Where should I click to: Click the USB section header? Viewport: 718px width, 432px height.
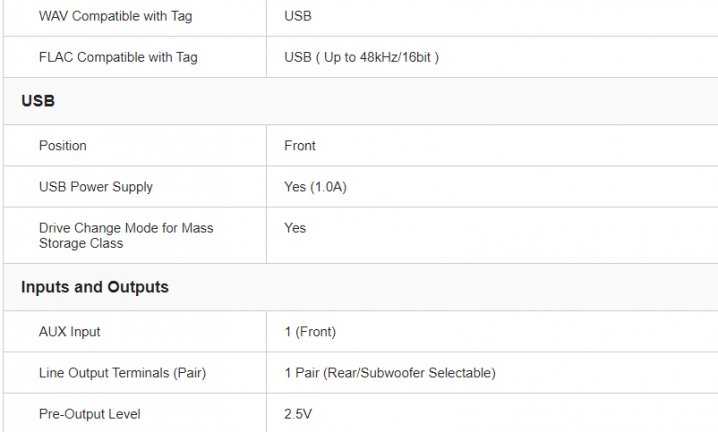click(38, 101)
